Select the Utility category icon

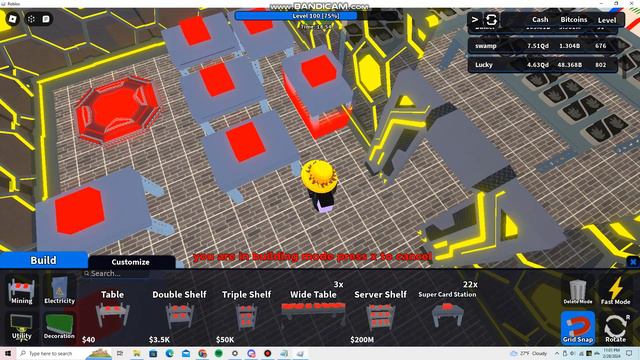(x=22, y=327)
